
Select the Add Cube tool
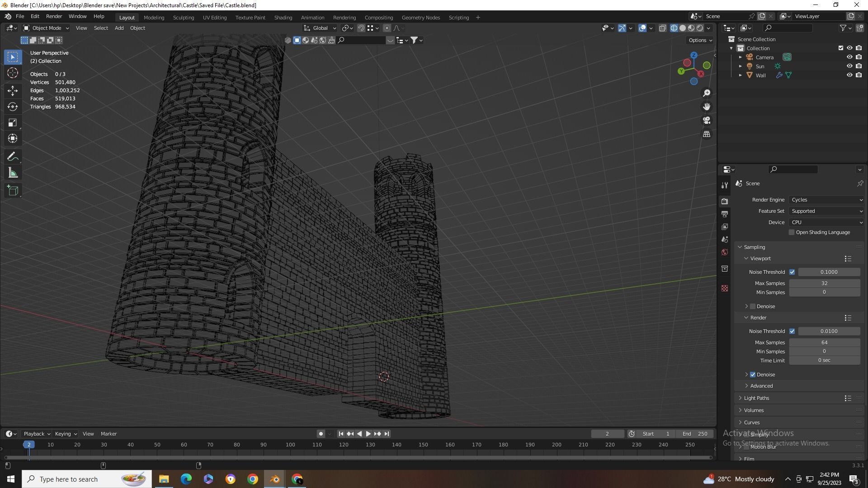13,191
